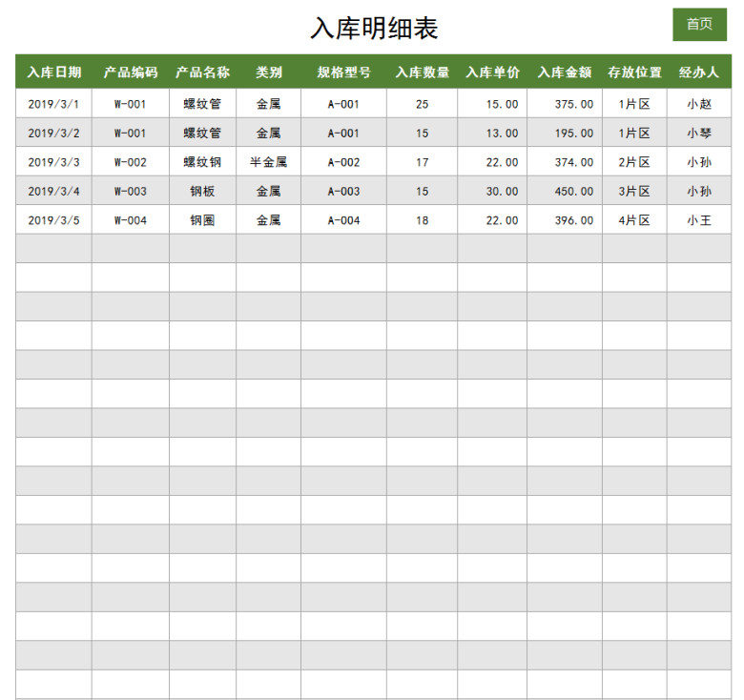Select date cell 2019/3/5
The height and width of the screenshot is (700, 744).
53,220
